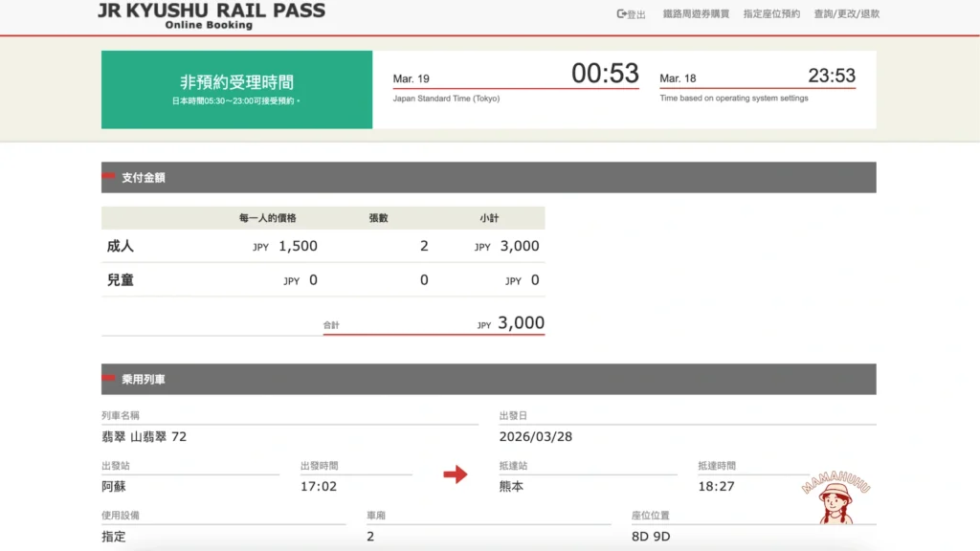The width and height of the screenshot is (980, 551).
Task: Open 鐵路周遊券購買 menu link
Action: coord(696,13)
